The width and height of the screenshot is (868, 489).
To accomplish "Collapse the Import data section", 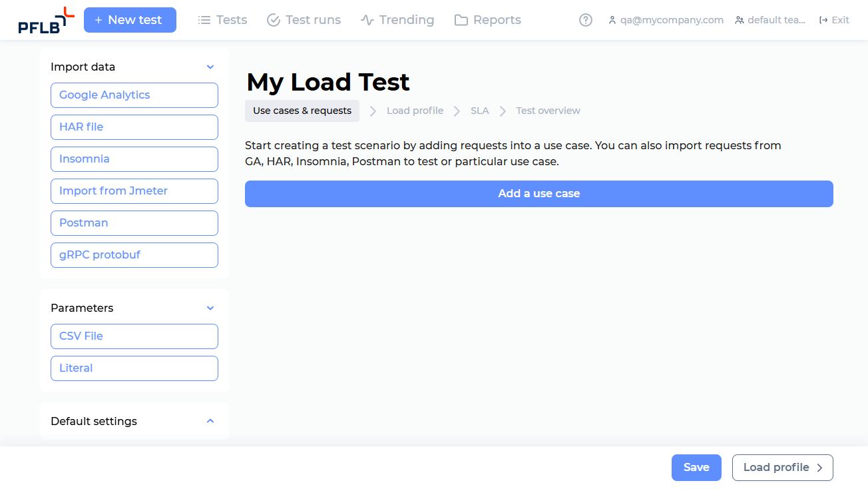I will click(210, 67).
